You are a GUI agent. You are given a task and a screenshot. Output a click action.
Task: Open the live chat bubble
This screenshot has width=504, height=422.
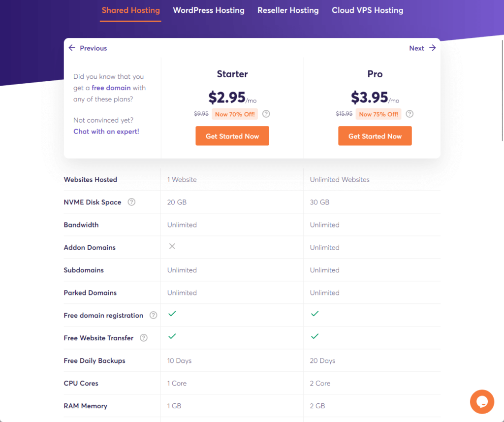(482, 402)
